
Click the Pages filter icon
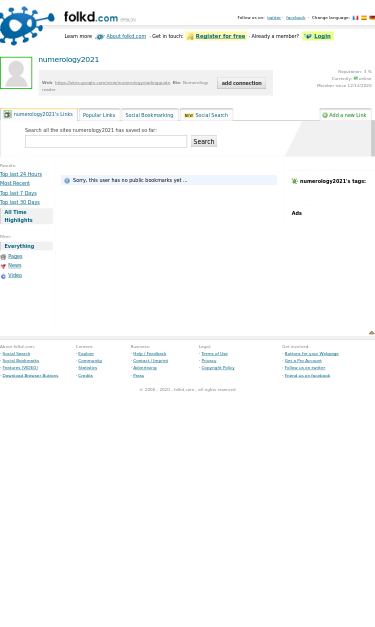tap(3, 257)
